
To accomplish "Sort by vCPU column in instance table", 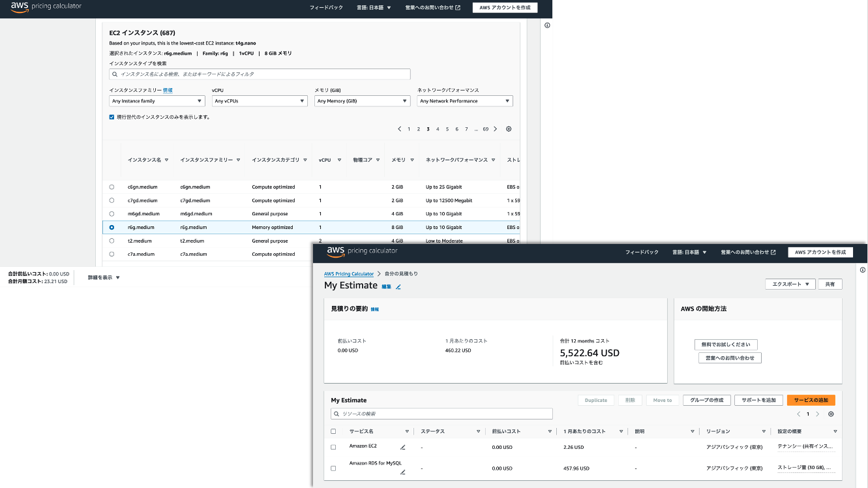I will (339, 160).
